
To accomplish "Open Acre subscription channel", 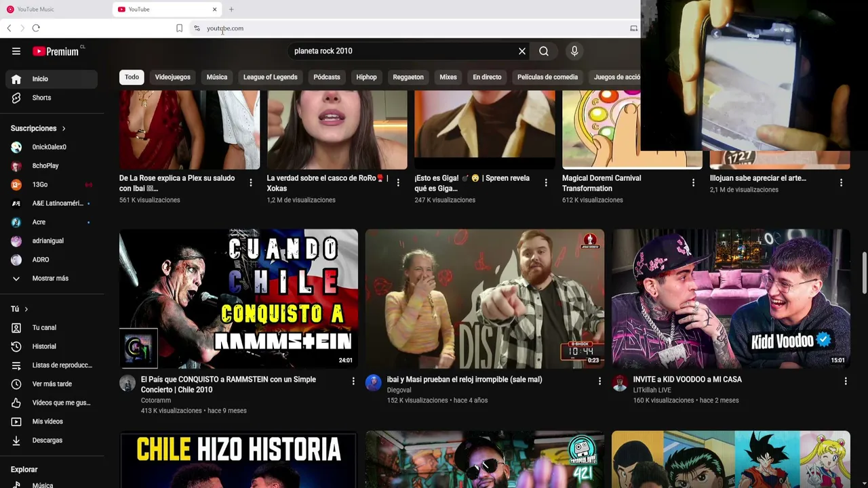I will tap(52, 222).
